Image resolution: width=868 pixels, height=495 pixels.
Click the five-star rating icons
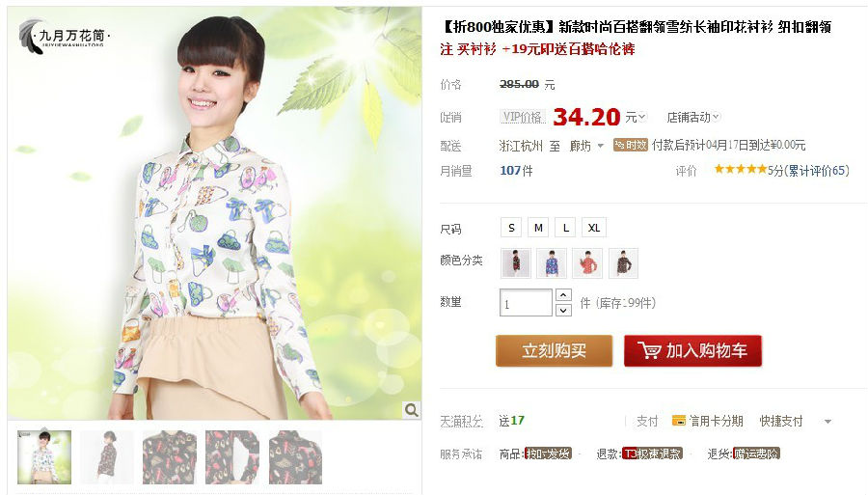point(740,170)
